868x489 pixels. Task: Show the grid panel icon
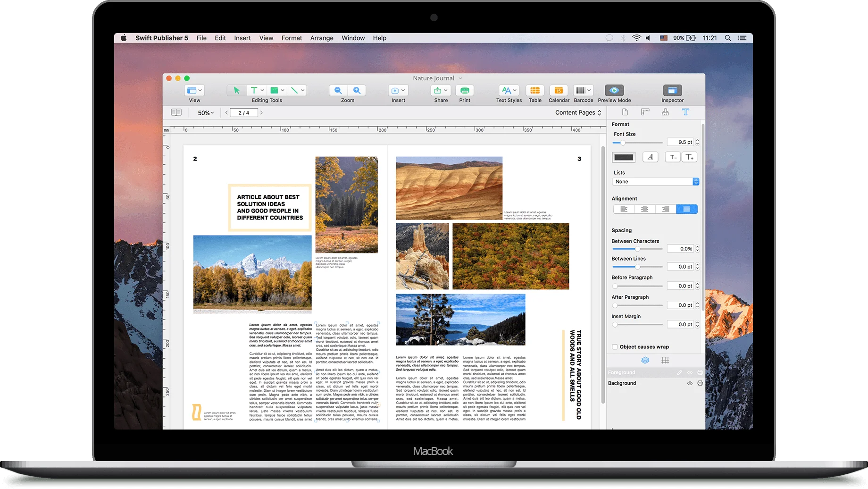pyautogui.click(x=665, y=360)
